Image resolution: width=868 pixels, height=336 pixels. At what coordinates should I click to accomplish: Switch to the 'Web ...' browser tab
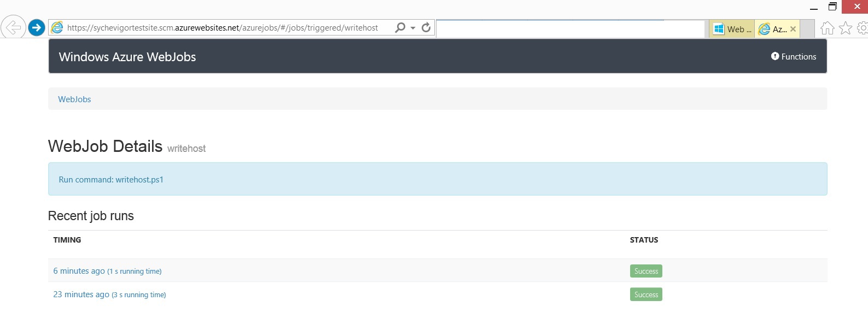[x=732, y=29]
